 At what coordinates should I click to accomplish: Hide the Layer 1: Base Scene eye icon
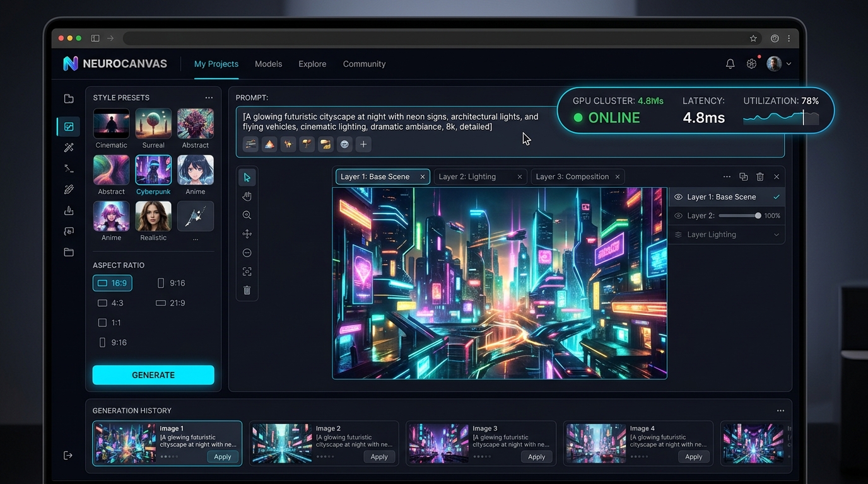[679, 197]
